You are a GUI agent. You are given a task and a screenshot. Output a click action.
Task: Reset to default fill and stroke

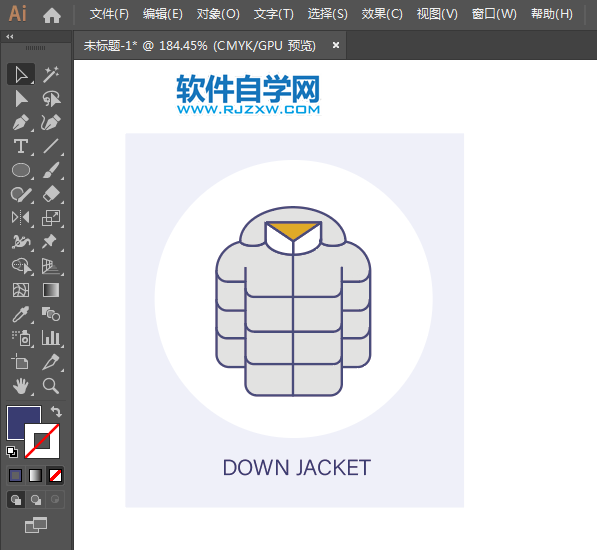(x=12, y=452)
